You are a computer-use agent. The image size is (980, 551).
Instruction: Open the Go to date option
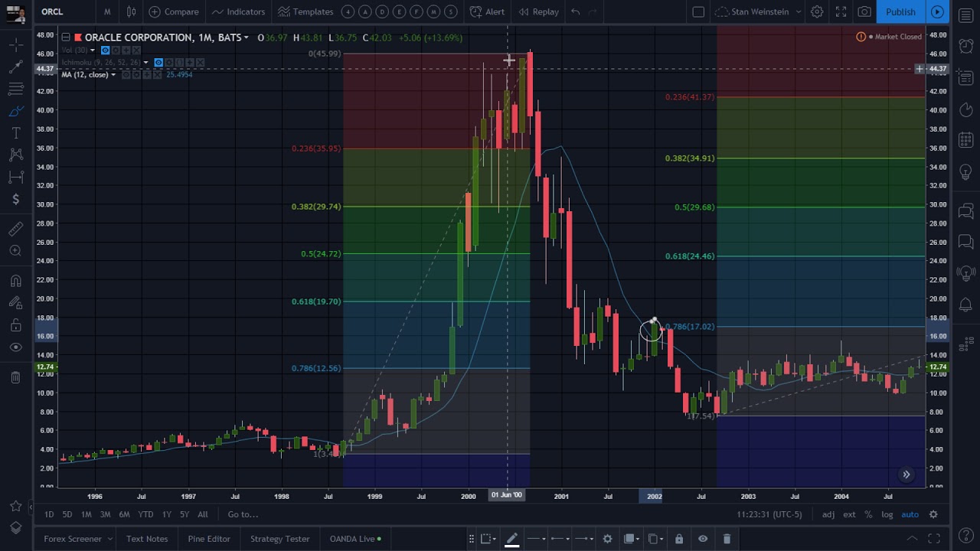243,514
